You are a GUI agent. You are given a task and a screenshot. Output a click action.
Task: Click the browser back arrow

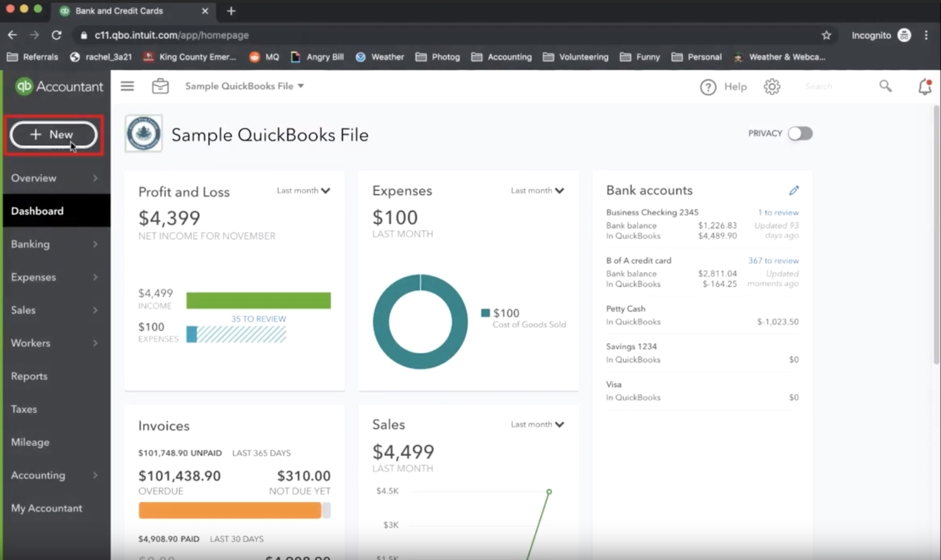pyautogui.click(x=12, y=35)
